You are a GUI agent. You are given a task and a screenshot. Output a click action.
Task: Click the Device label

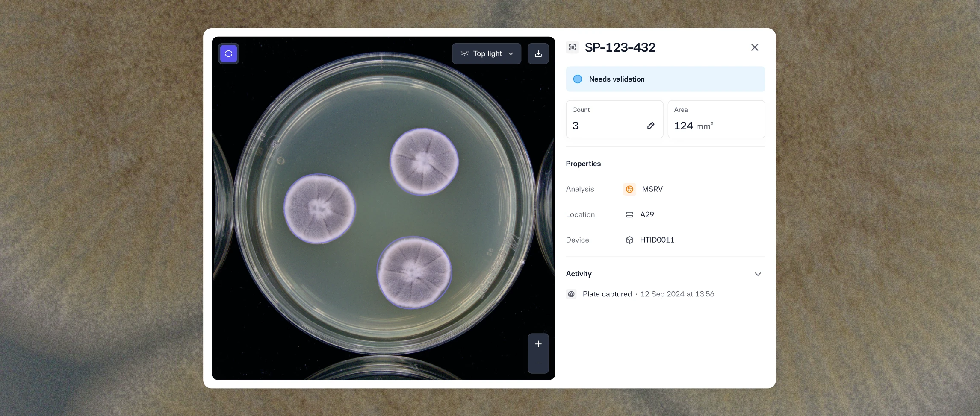[x=577, y=240]
